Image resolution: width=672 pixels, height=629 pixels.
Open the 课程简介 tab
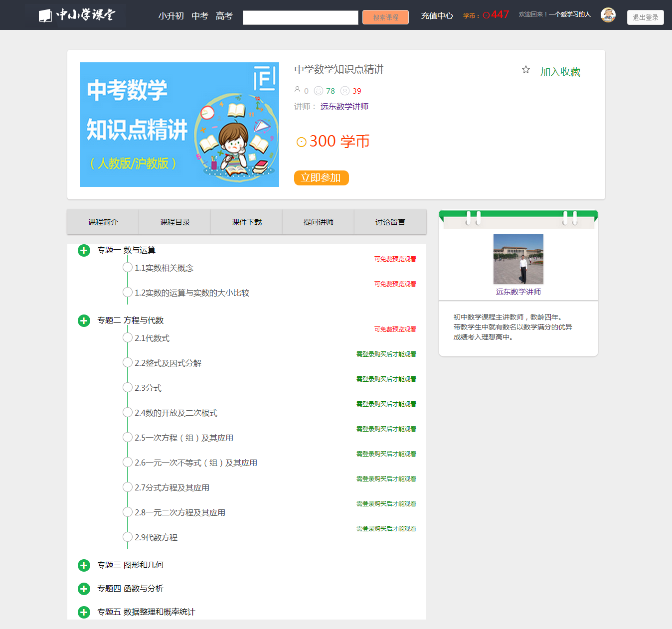click(x=103, y=222)
